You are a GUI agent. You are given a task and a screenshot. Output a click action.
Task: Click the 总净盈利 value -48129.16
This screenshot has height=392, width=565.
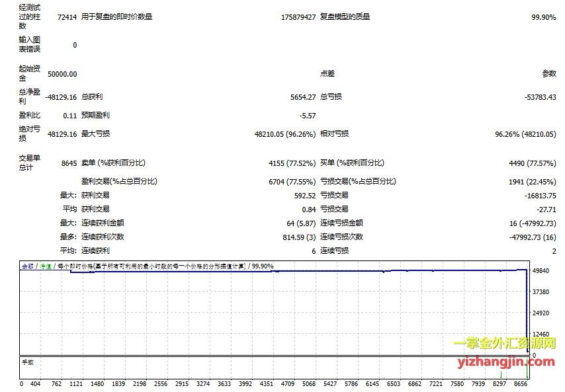pos(60,97)
